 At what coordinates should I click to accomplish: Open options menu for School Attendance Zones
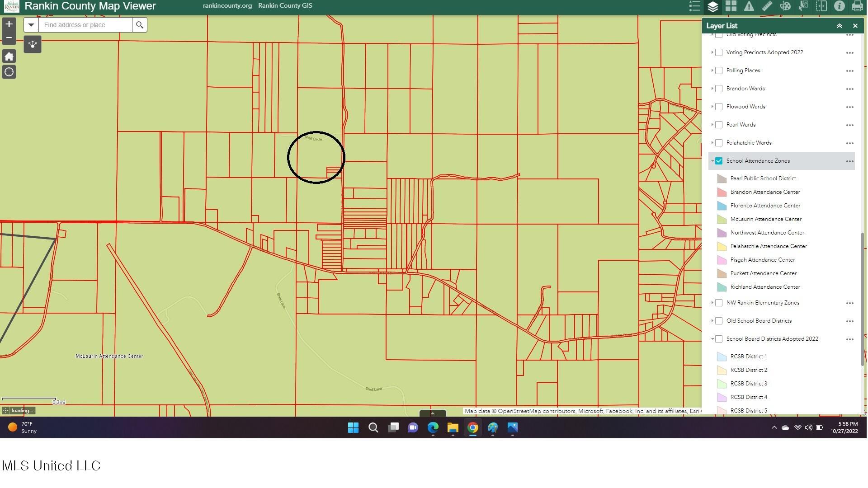[850, 161]
